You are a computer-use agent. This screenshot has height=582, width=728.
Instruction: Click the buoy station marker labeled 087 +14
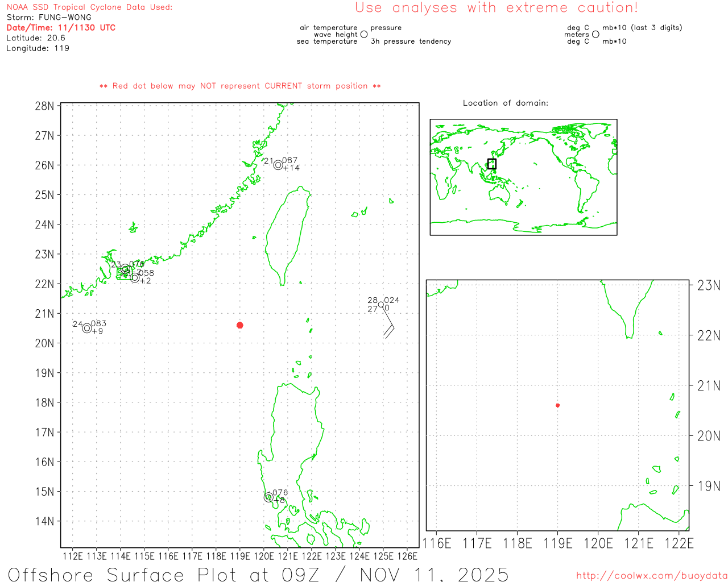point(278,165)
